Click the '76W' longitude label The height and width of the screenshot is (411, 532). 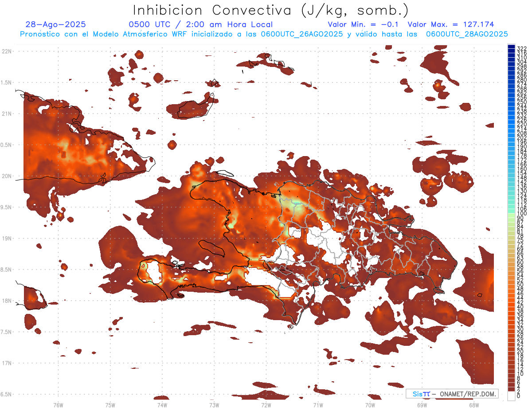tap(58, 405)
